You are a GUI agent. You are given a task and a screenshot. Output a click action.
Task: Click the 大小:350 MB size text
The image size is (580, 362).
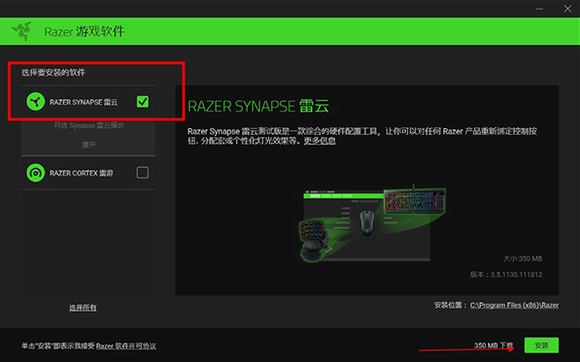coord(523,258)
